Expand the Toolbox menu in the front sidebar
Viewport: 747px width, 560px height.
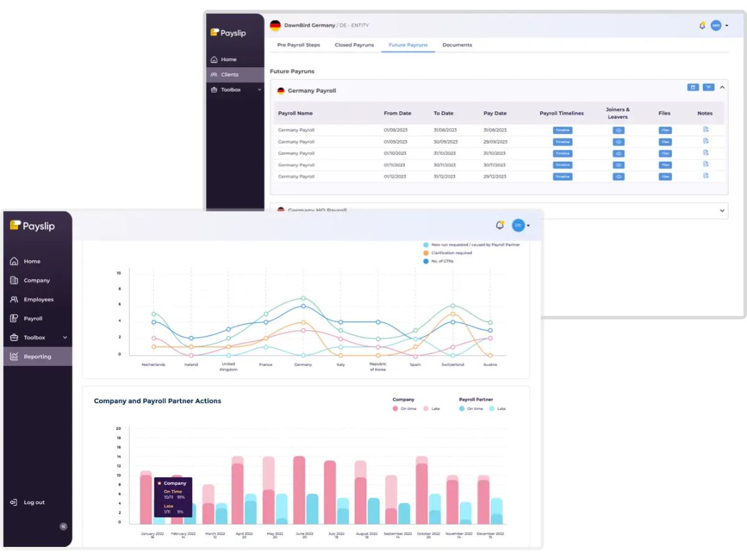pos(37,337)
